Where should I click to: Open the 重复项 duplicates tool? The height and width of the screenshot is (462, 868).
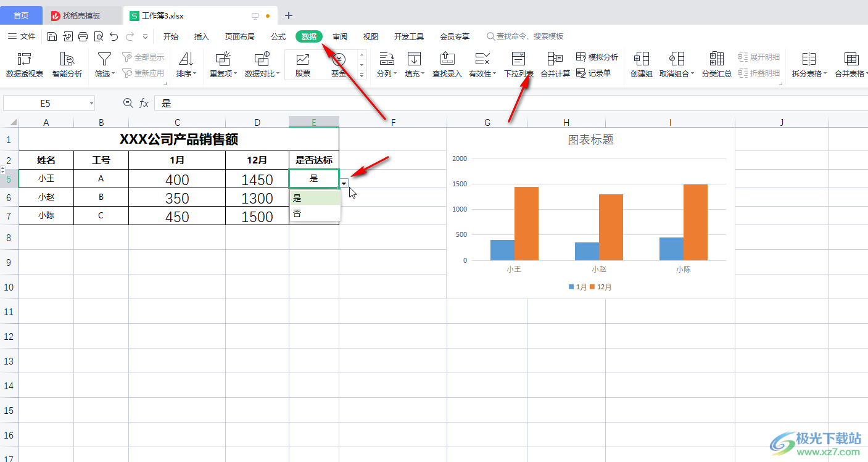coord(223,65)
